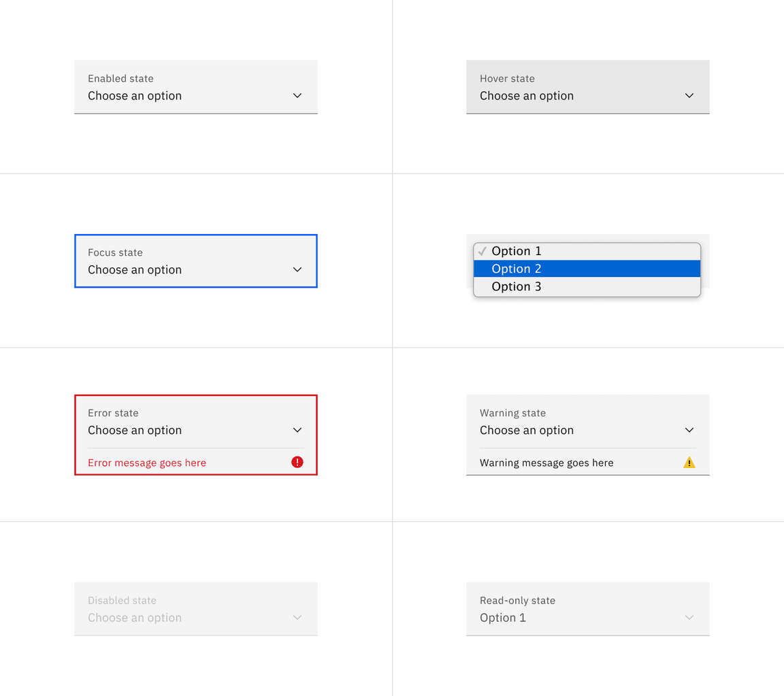The height and width of the screenshot is (696, 784).
Task: Click the red "Error message goes here" text
Action: 147,463
